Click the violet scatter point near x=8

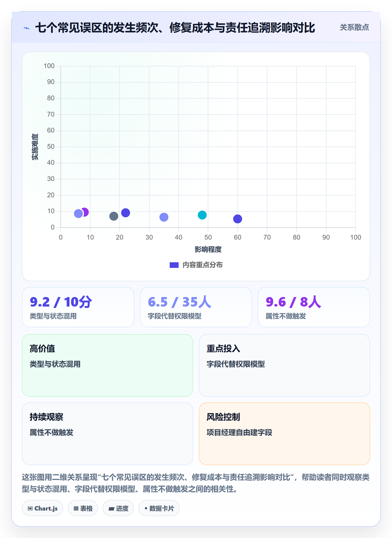85,212
